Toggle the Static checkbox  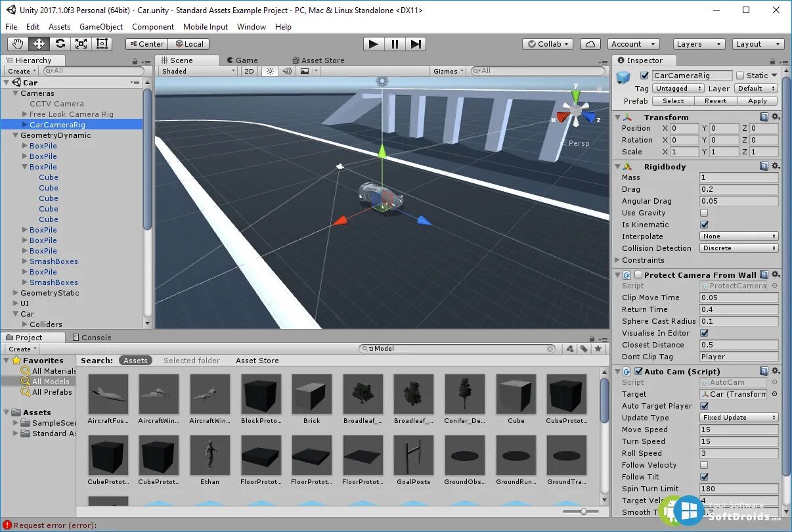click(x=740, y=76)
